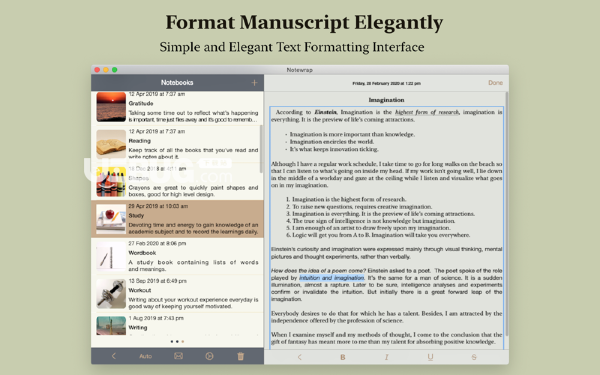Click numbered line 'To raise new questions'
Viewport: 600px width, 375px height.
coord(362,207)
